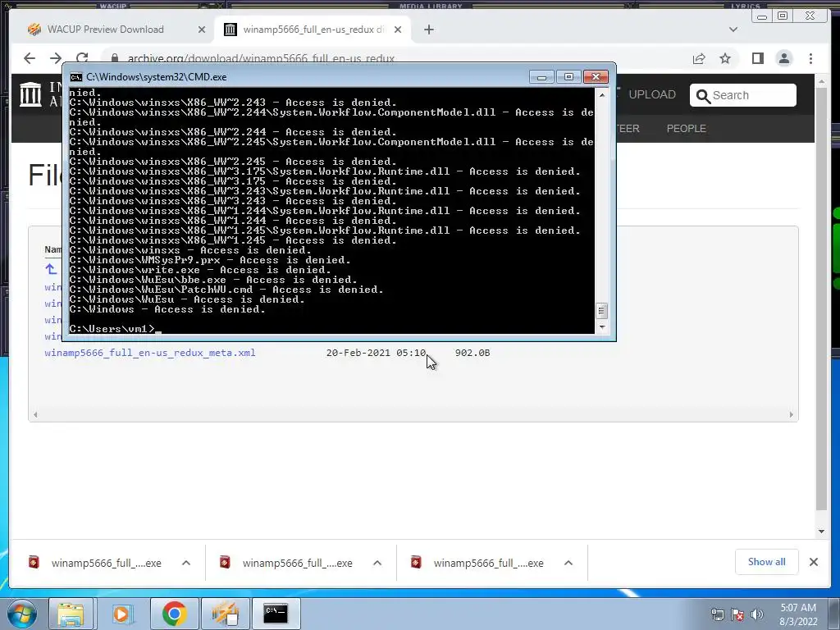Close the WACUP Preview Download tab
This screenshot has height=630, width=840.
click(202, 30)
